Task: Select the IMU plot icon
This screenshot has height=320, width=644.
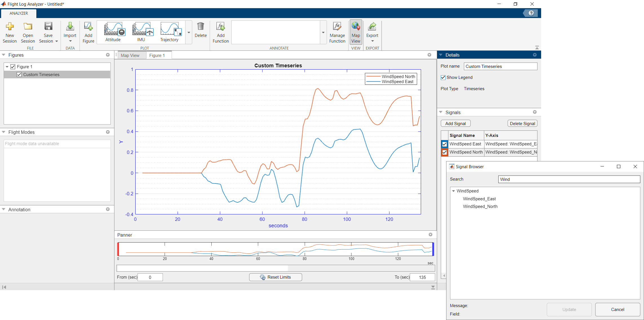Action: tap(142, 29)
